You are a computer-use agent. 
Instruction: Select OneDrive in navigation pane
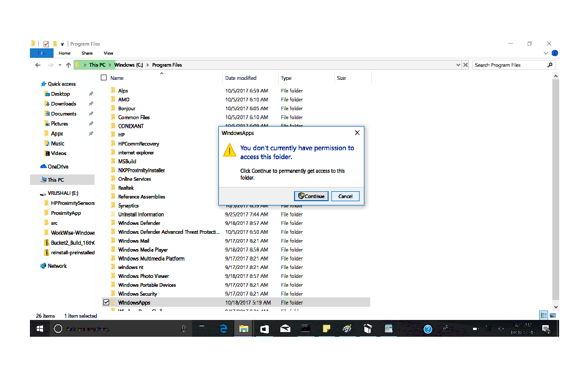58,167
